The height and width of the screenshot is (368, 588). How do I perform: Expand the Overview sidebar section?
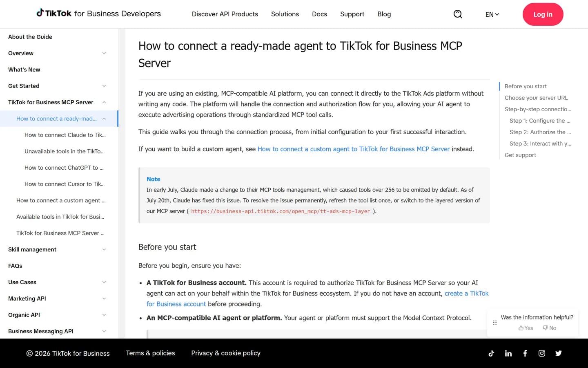[104, 53]
